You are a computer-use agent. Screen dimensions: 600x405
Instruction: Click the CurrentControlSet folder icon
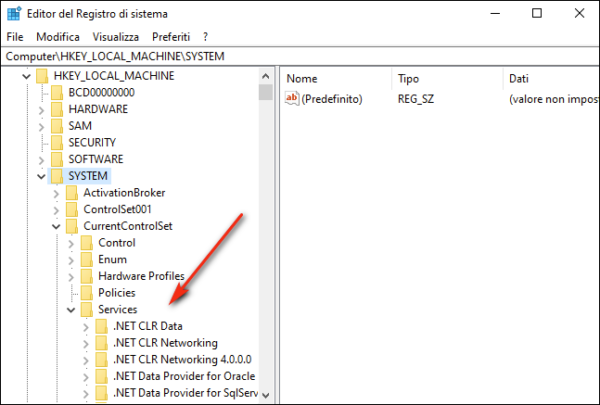click(72, 226)
